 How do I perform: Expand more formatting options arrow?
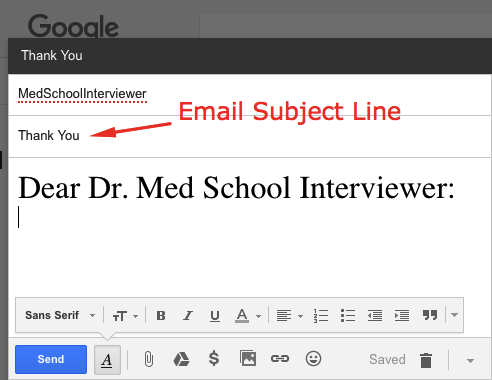454,315
